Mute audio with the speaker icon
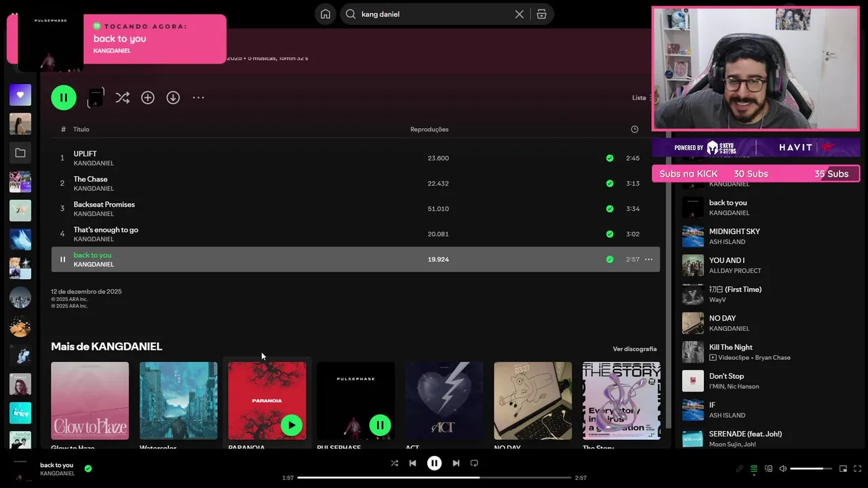 pos(783,468)
